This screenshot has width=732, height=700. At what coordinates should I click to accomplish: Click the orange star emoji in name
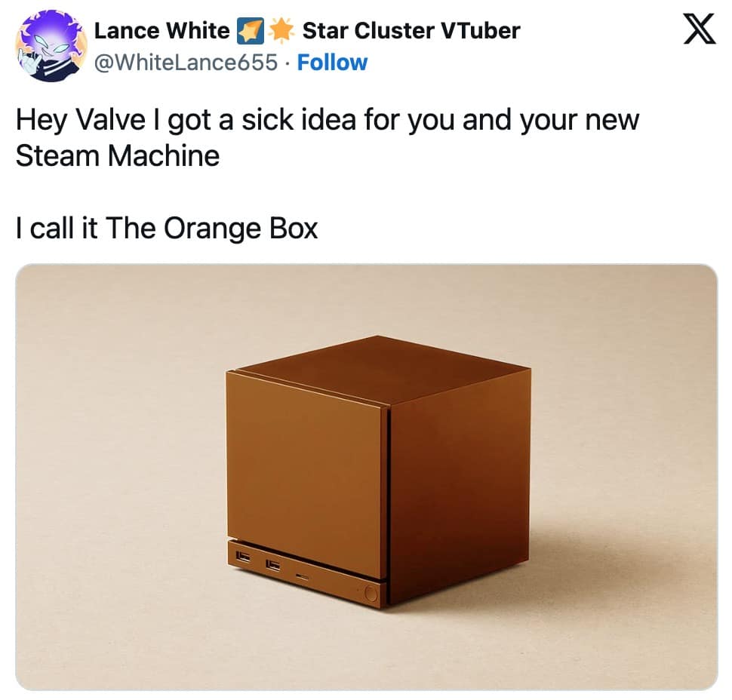coord(281,31)
